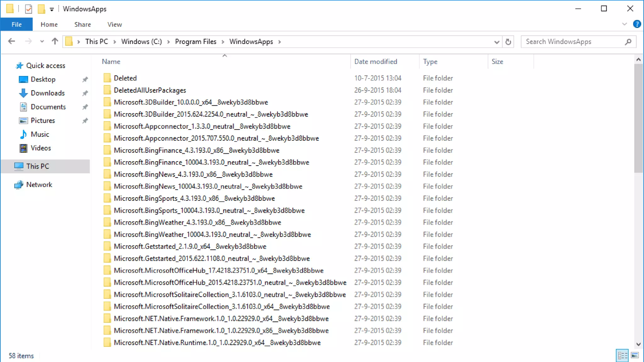Go back with the Back arrow
This screenshot has width=644, height=362.
tap(12, 41)
